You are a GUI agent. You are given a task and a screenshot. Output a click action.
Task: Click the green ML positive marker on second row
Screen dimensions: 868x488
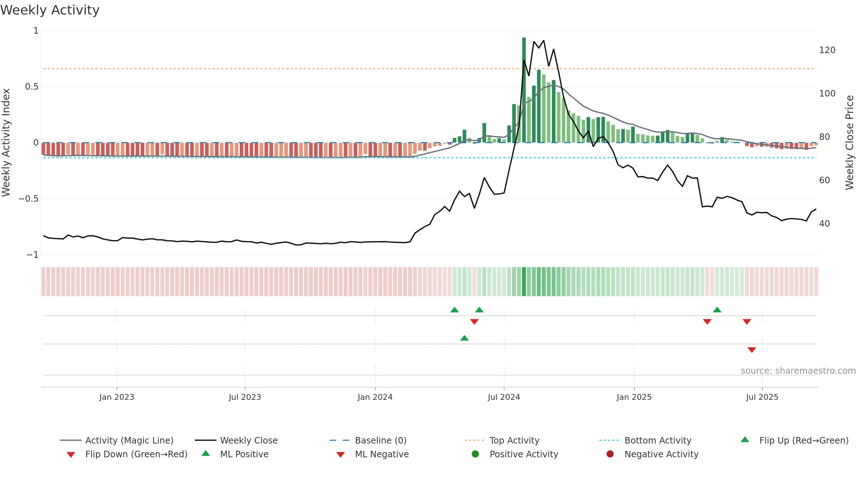tap(464, 338)
